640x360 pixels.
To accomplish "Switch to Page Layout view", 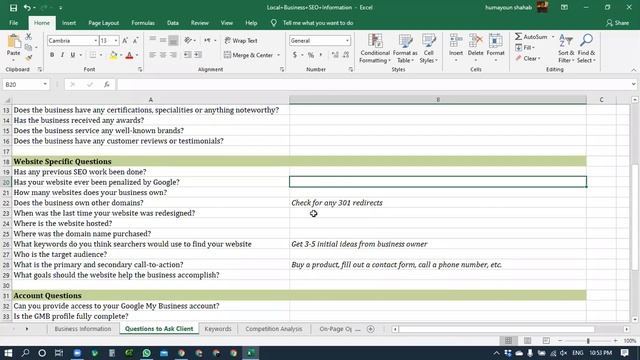I will coord(527,340).
